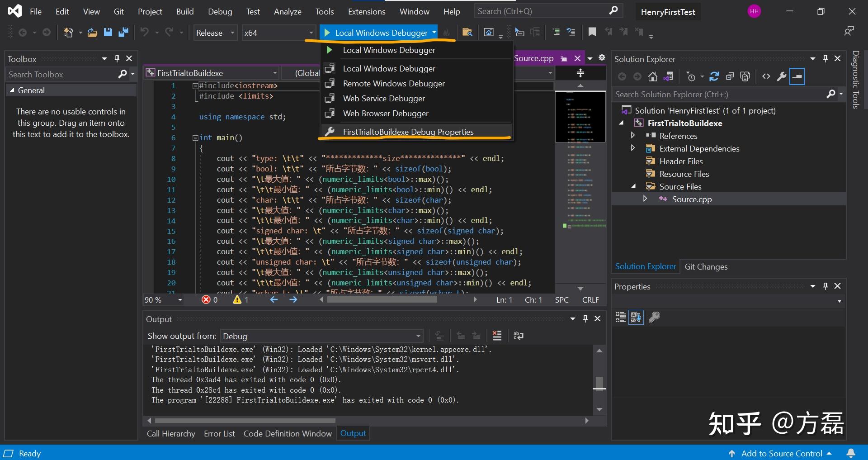Clear all output with the Clear All icon

point(497,336)
